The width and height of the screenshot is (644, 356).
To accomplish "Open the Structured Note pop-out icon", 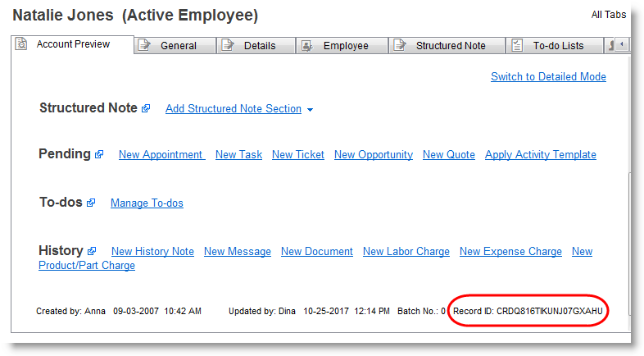I will pyautogui.click(x=146, y=108).
